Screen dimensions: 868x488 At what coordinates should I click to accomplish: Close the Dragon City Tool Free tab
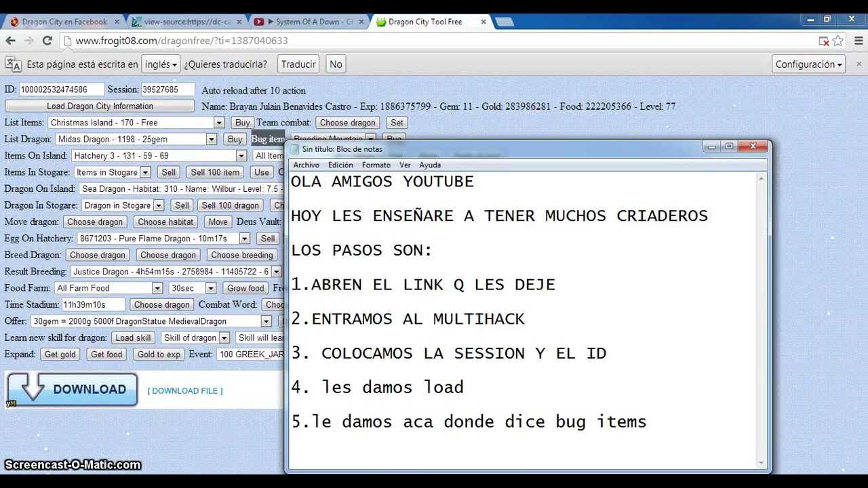pyautogui.click(x=484, y=22)
